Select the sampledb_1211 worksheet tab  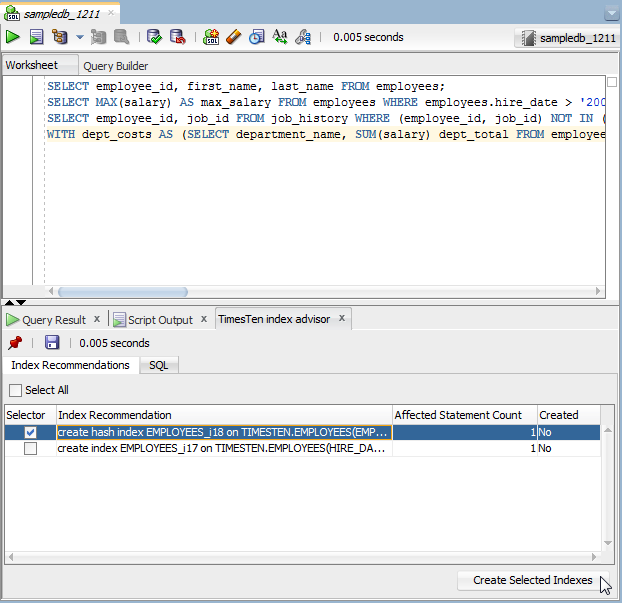point(61,14)
